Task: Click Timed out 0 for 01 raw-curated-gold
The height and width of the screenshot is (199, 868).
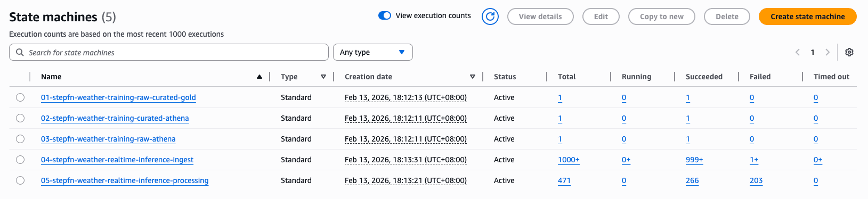Action: (816, 97)
